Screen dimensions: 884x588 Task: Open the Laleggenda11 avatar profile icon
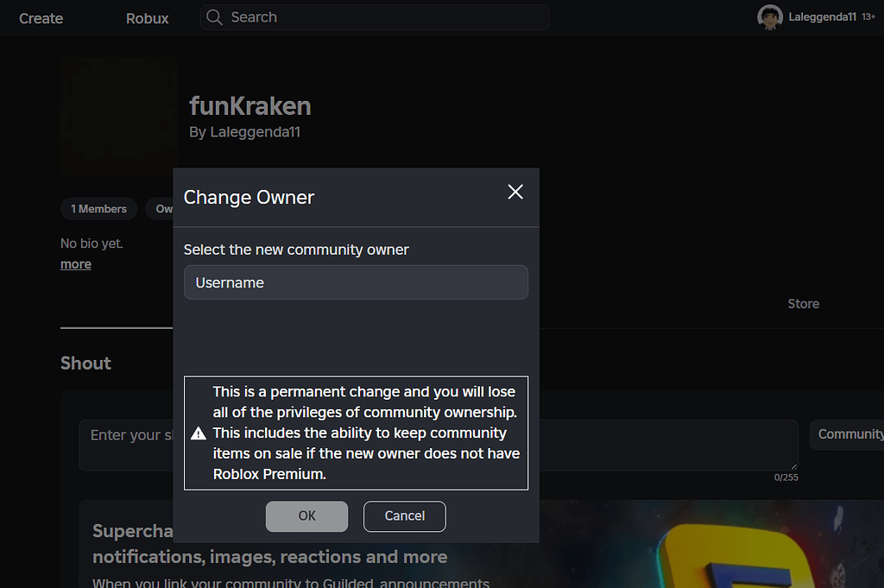pyautogui.click(x=769, y=16)
